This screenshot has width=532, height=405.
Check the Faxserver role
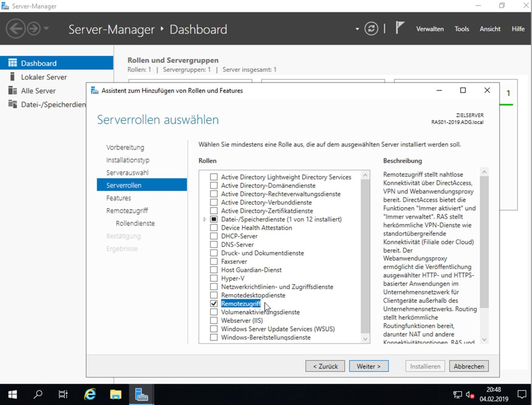click(214, 261)
